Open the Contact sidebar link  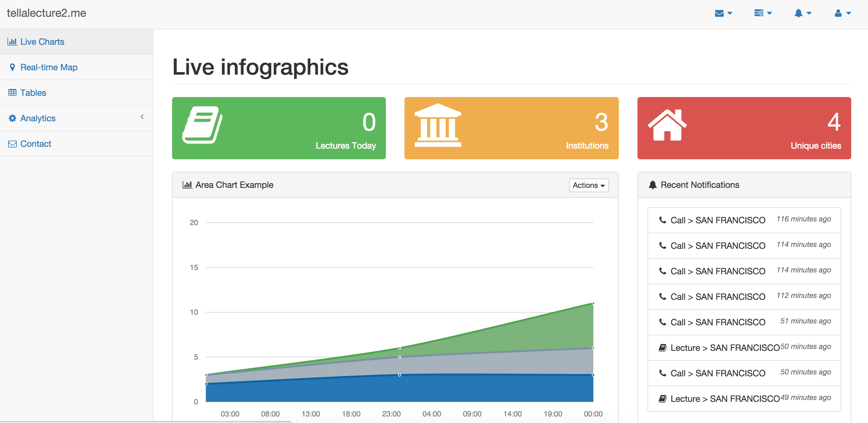35,144
